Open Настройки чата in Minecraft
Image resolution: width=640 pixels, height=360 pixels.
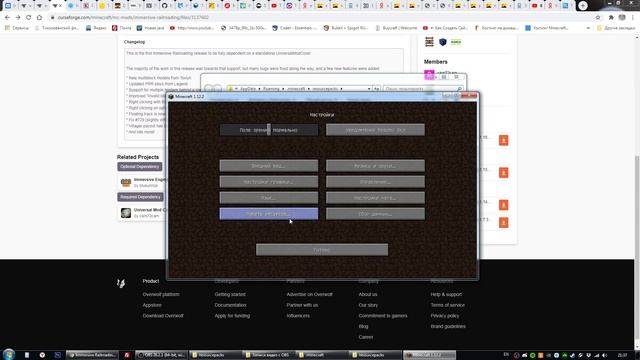click(375, 198)
